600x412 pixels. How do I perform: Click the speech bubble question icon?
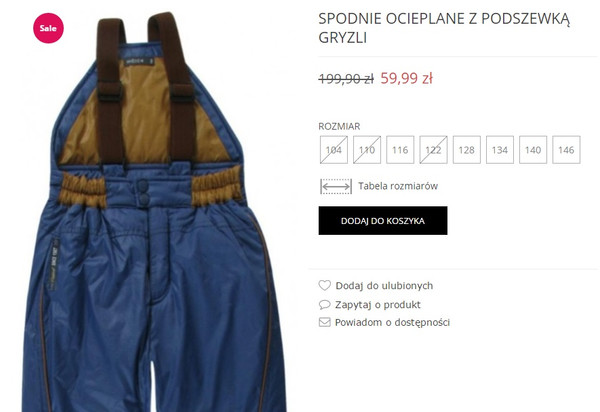coord(324,305)
